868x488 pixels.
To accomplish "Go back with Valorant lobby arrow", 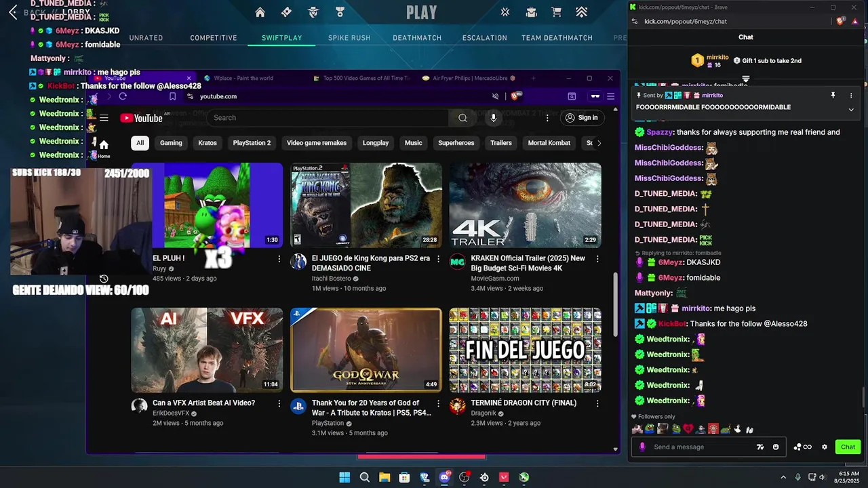I will (13, 12).
